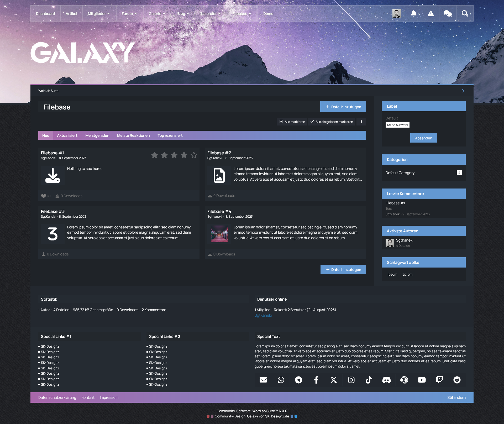Click the blue color square in footer
504x424 pixels.
click(x=296, y=416)
